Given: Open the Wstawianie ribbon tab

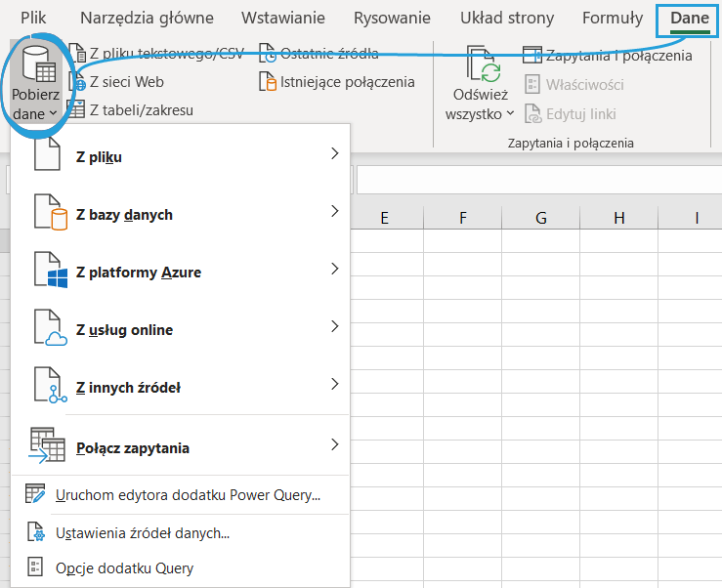Looking at the screenshot, I should [284, 18].
